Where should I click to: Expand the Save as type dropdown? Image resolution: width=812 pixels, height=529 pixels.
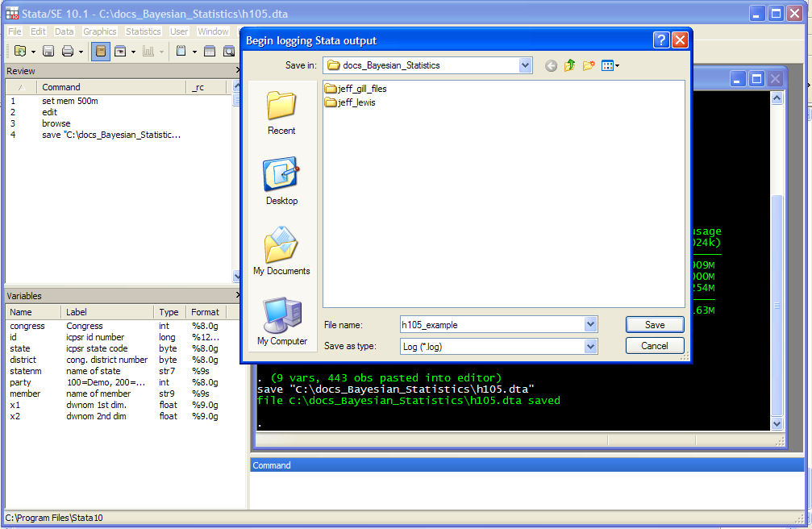pos(591,347)
